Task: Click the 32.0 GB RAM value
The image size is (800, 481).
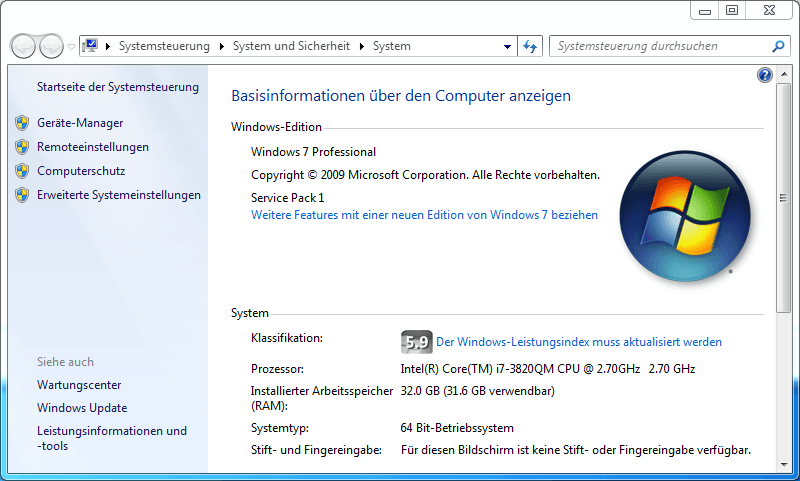Action: click(x=477, y=391)
